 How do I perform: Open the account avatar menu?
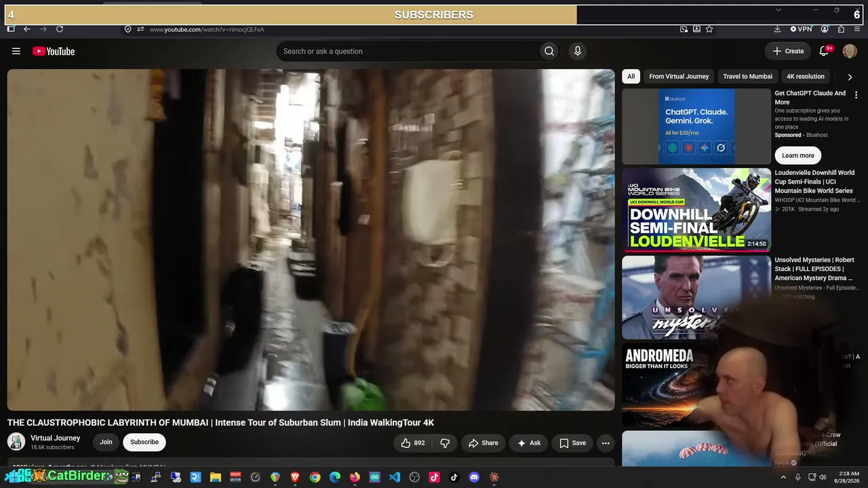click(850, 51)
